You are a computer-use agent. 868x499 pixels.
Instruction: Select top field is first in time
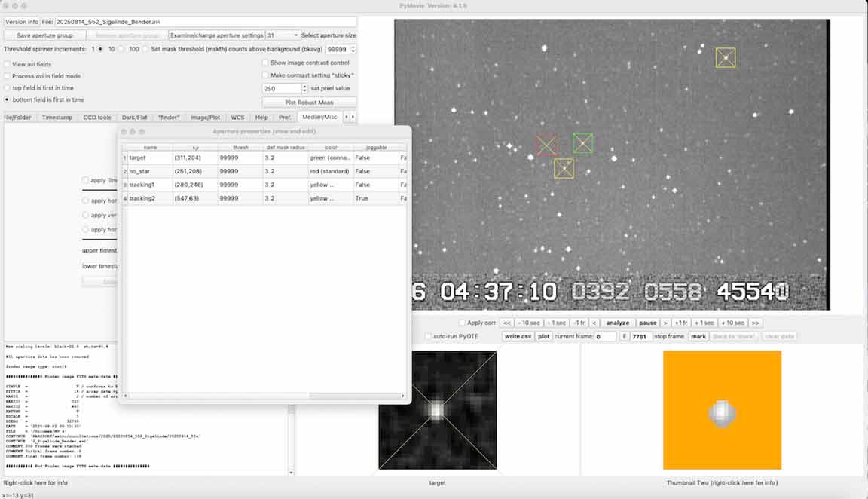point(8,88)
